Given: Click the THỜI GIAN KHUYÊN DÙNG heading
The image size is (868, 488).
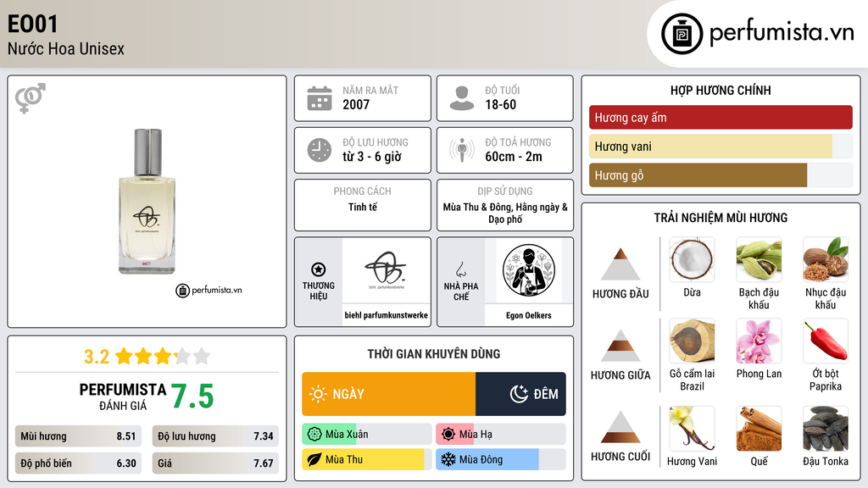Looking at the screenshot, I should [434, 354].
